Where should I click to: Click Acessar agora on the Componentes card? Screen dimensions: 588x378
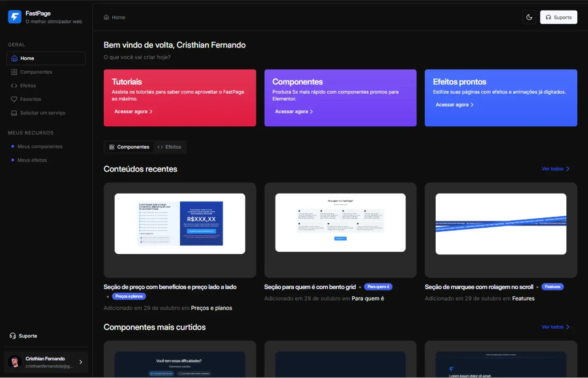(294, 112)
